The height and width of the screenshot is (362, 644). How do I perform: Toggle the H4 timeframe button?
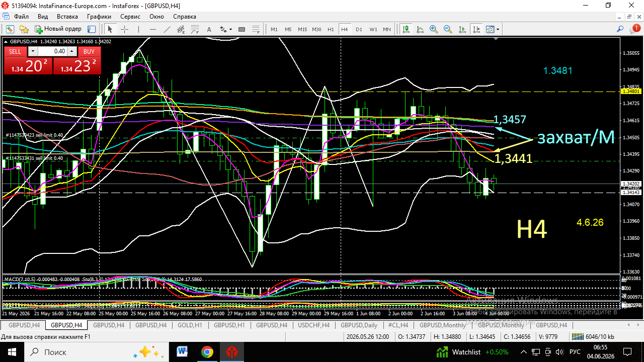point(345,29)
